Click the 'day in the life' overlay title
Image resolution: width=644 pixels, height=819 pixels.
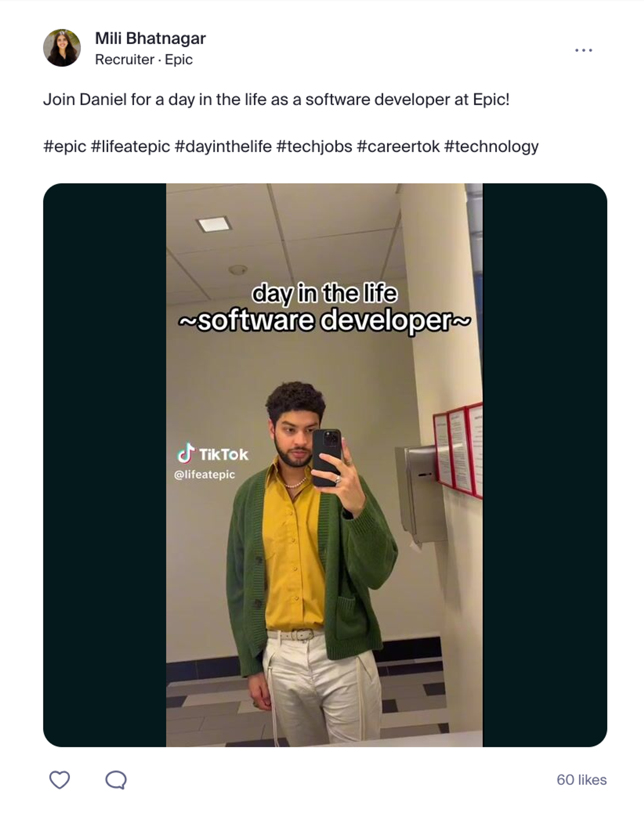click(x=324, y=294)
